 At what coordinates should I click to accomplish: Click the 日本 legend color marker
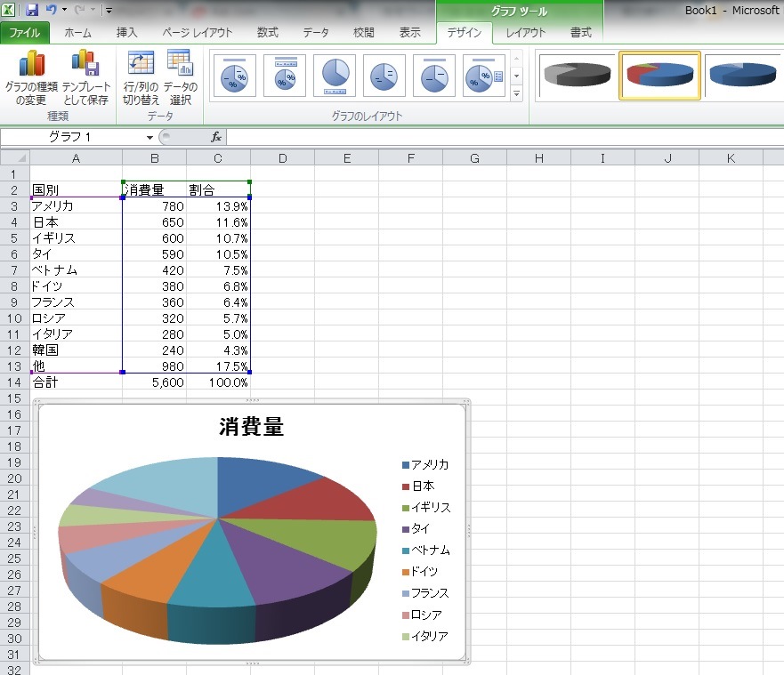(406, 486)
